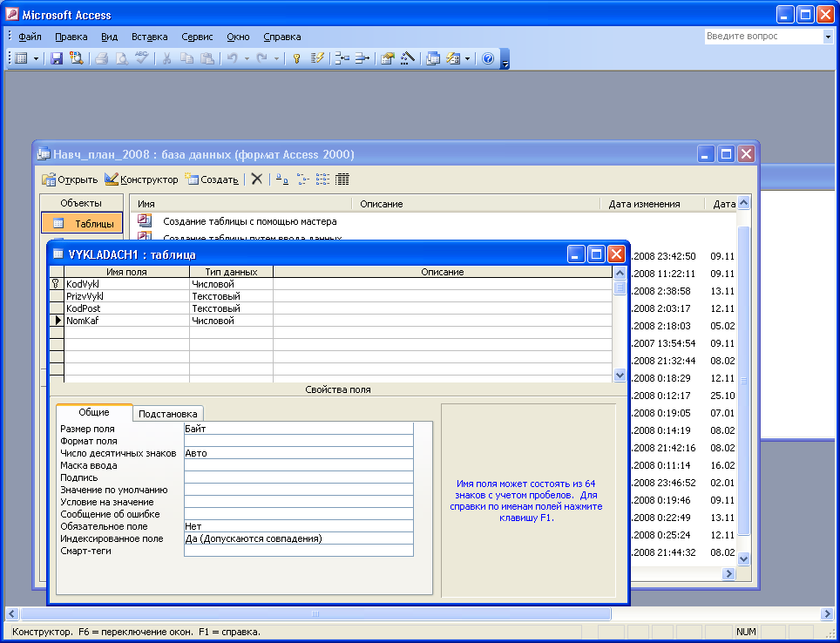Open the Правка menu
This screenshot has width=840, height=643.
coord(71,37)
